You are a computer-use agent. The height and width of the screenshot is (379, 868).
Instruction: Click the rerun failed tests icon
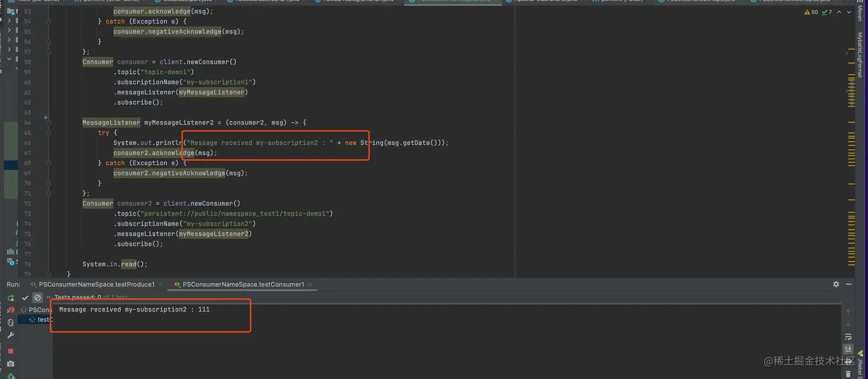[10, 310]
